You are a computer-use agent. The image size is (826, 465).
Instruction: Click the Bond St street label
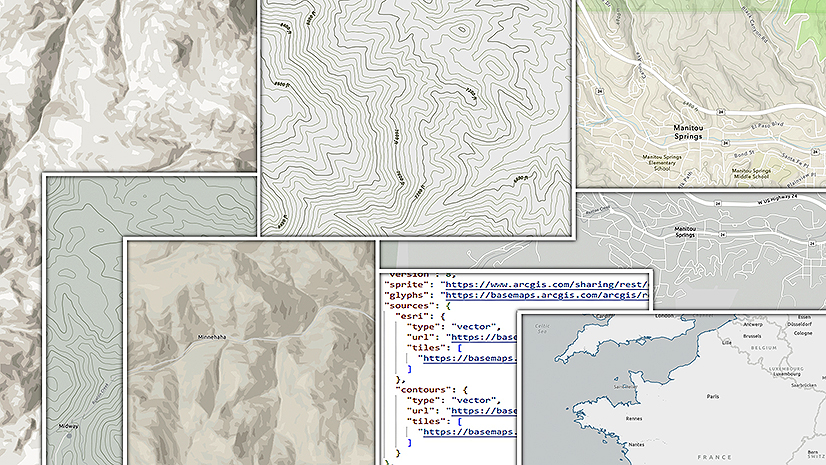(x=743, y=155)
